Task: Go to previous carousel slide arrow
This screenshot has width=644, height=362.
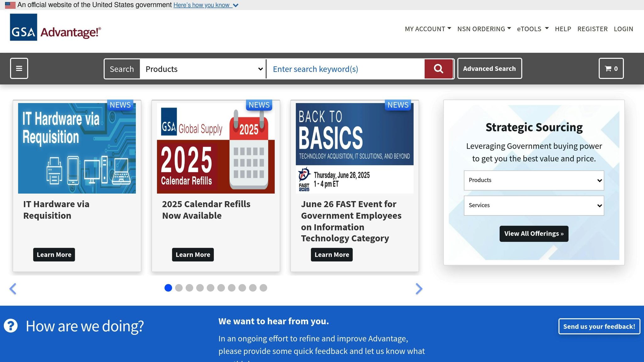Action: point(13,289)
